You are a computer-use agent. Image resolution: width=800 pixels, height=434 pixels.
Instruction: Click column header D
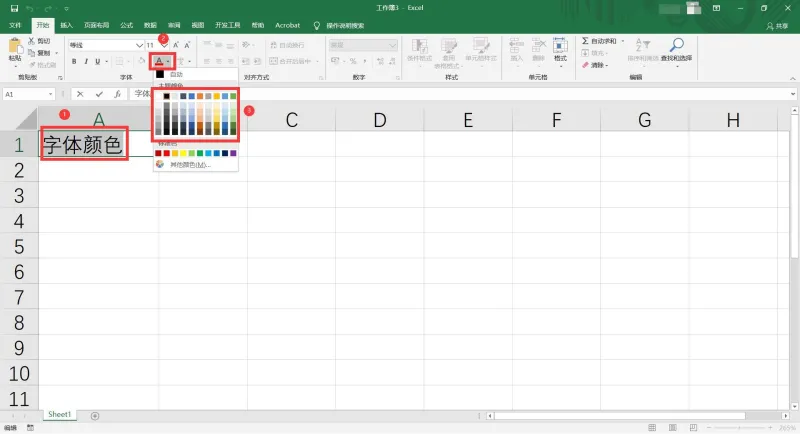click(380, 120)
